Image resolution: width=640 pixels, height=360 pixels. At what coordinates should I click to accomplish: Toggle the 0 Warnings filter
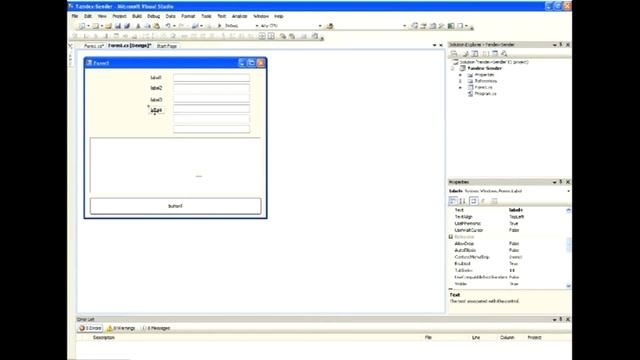tap(121, 328)
